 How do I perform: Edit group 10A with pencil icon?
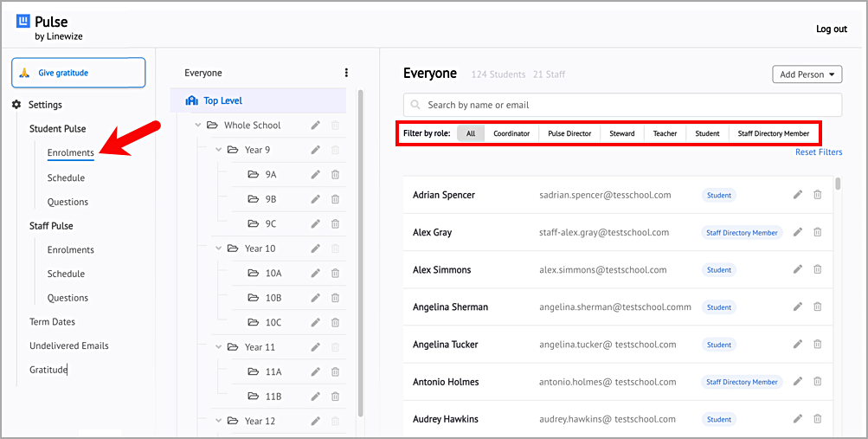point(316,273)
